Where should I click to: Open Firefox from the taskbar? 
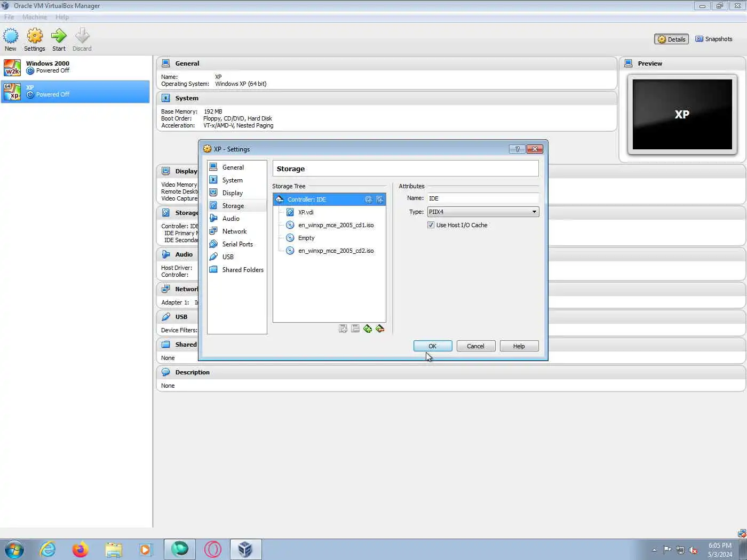click(81, 549)
